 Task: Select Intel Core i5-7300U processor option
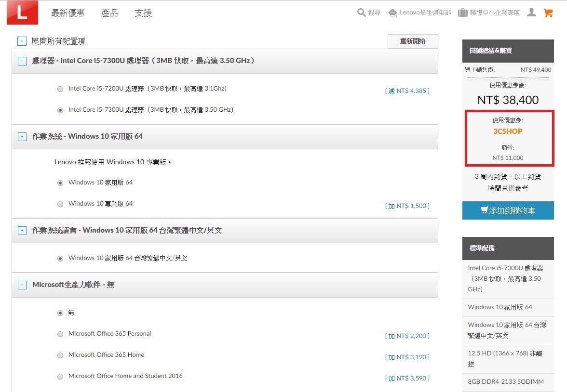click(x=60, y=110)
